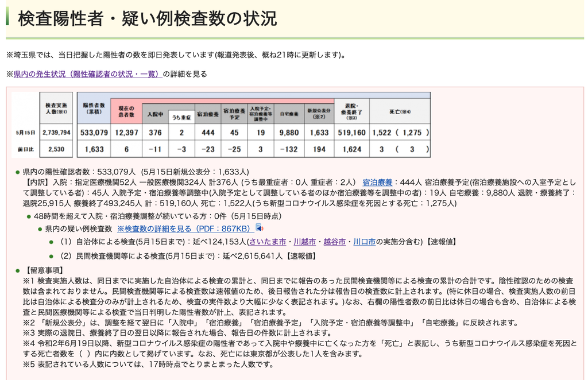Click 【留意事項】 text
The height and width of the screenshot is (380, 588).
44,270
